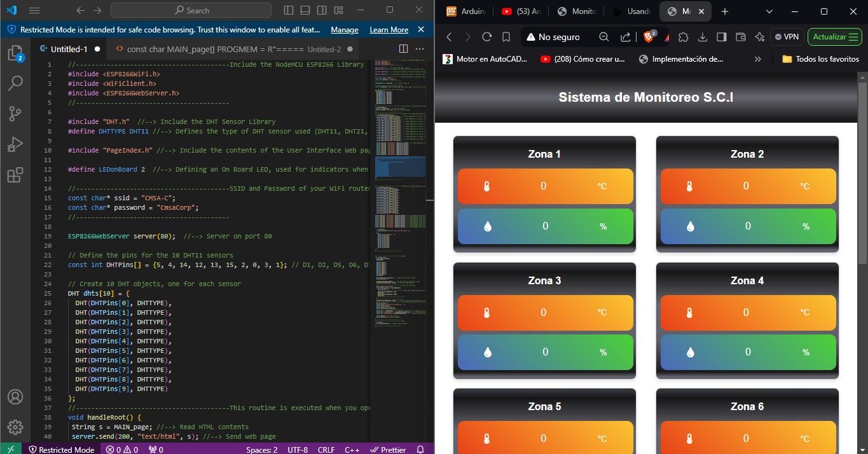Image resolution: width=868 pixels, height=454 pixels.
Task: Open the browser tab list dropdown
Action: coord(769,11)
